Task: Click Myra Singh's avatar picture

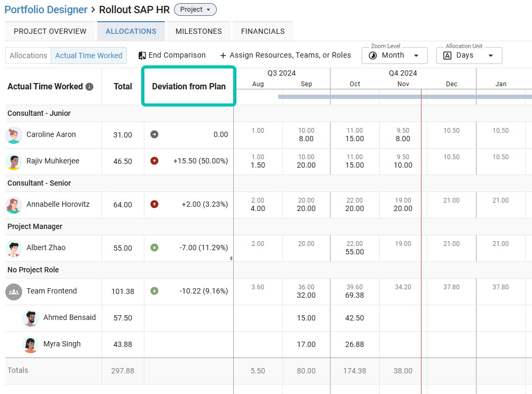Action: tap(31, 344)
